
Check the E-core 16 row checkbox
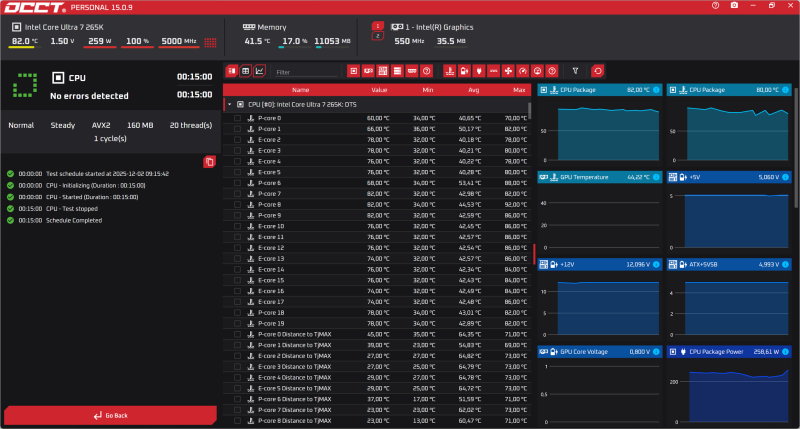click(237, 291)
